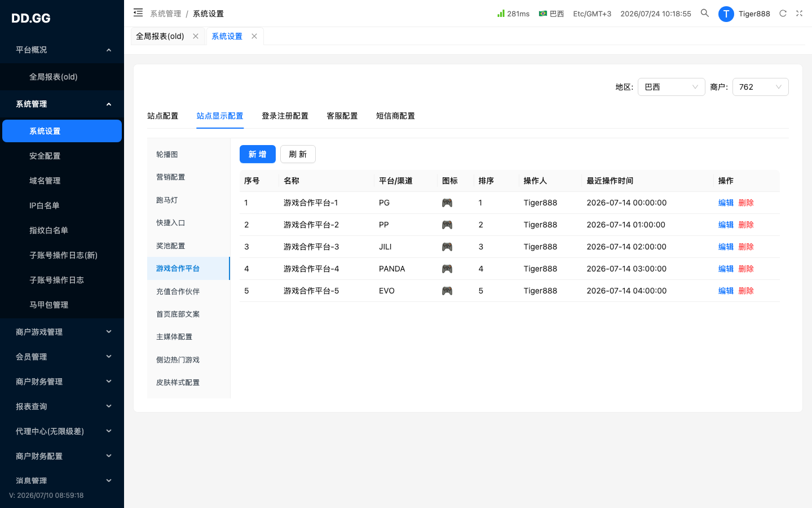This screenshot has width=812, height=508.
Task: Toggle fullscreen icon in header
Action: [x=799, y=14]
